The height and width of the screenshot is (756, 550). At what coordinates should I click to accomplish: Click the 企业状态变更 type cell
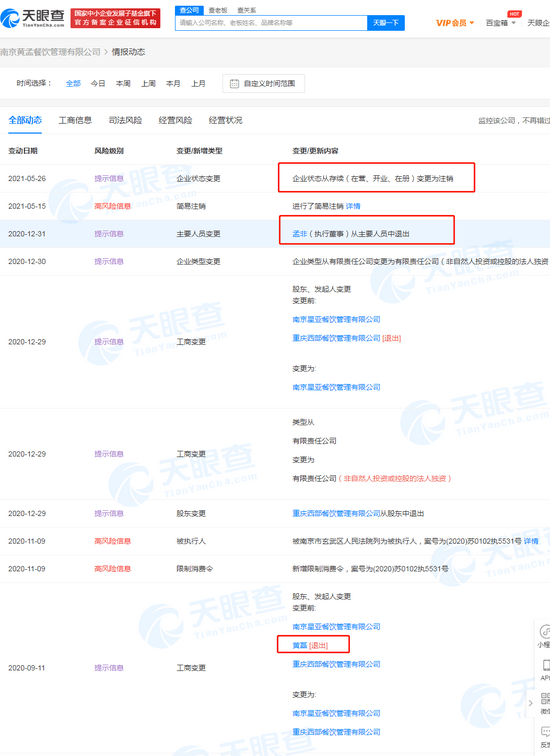point(198,178)
